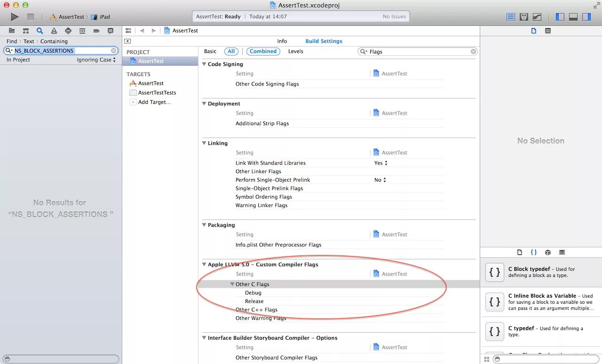Change the Ignoring Case option
Screen dimensions: 602x364
(96, 60)
